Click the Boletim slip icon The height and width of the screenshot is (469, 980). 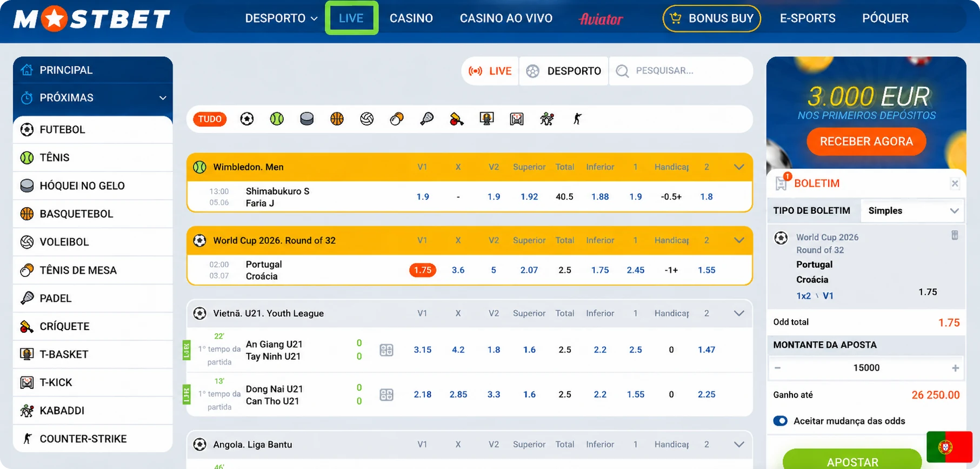(782, 183)
